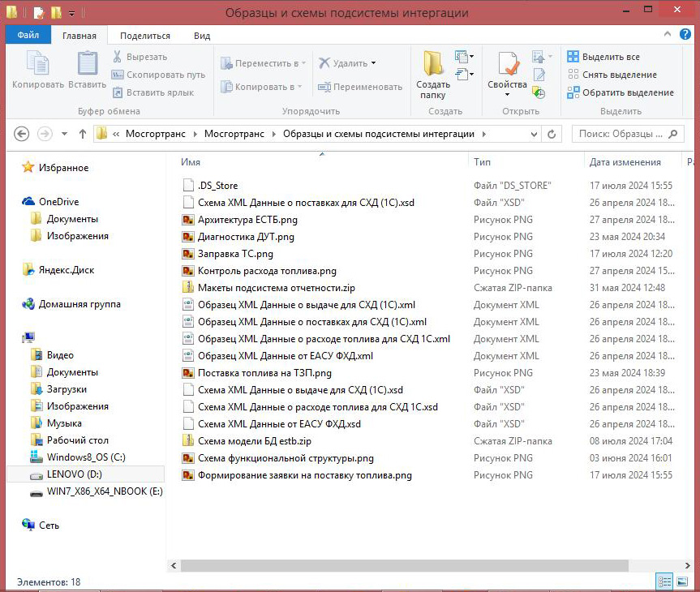Click the Вырезать scissors icon
This screenshot has width=700, height=592.
click(118, 57)
